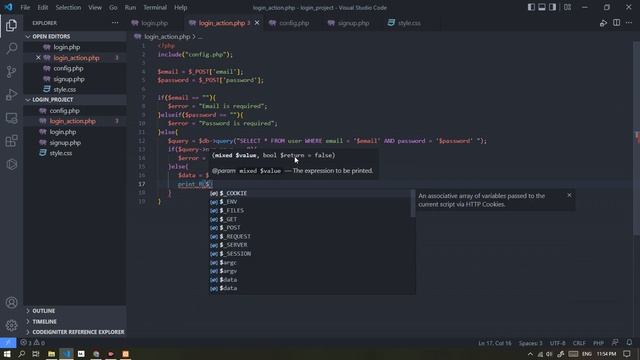Open Windows Start menu
The height and width of the screenshot is (360, 640).
pos(7,354)
